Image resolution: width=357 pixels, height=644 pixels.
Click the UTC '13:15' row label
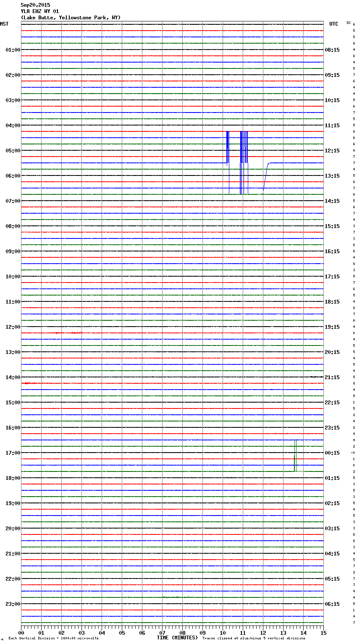click(x=332, y=176)
